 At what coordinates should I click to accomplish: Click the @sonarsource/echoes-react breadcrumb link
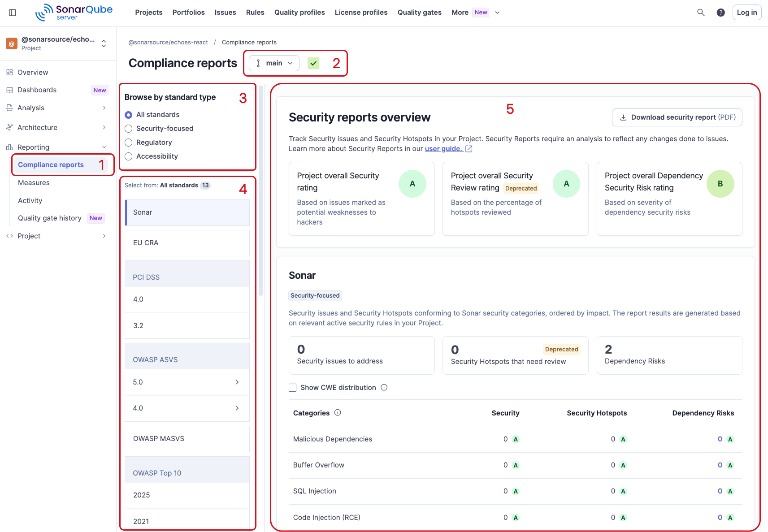click(x=168, y=42)
